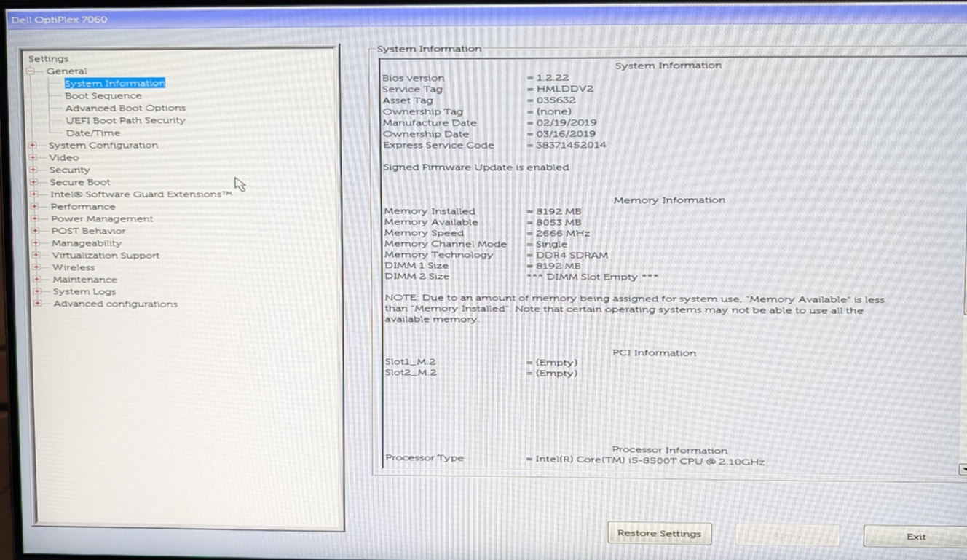Click the Asset Tag value "035632"
This screenshot has width=967, height=560.
556,100
